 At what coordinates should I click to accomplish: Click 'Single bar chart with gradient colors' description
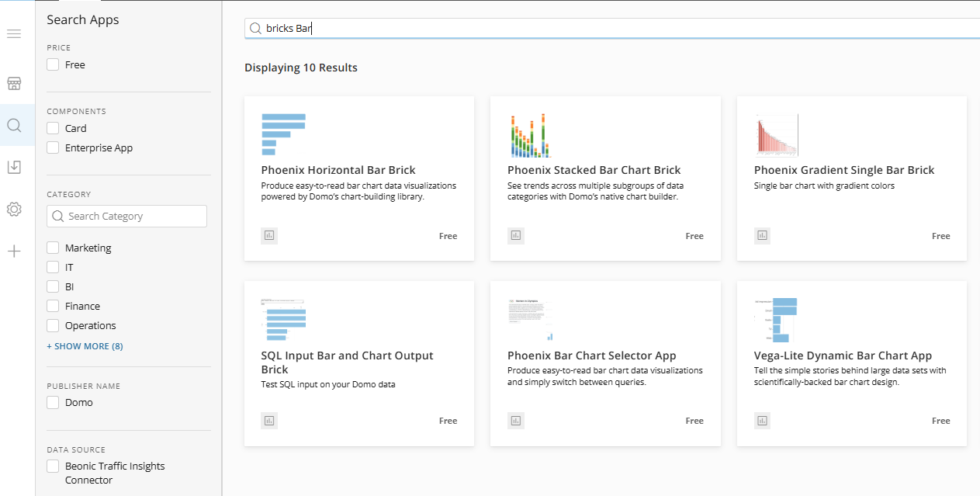(x=824, y=186)
